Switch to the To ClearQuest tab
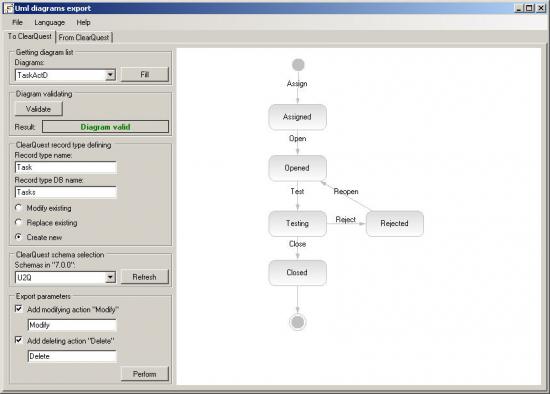 (x=29, y=36)
